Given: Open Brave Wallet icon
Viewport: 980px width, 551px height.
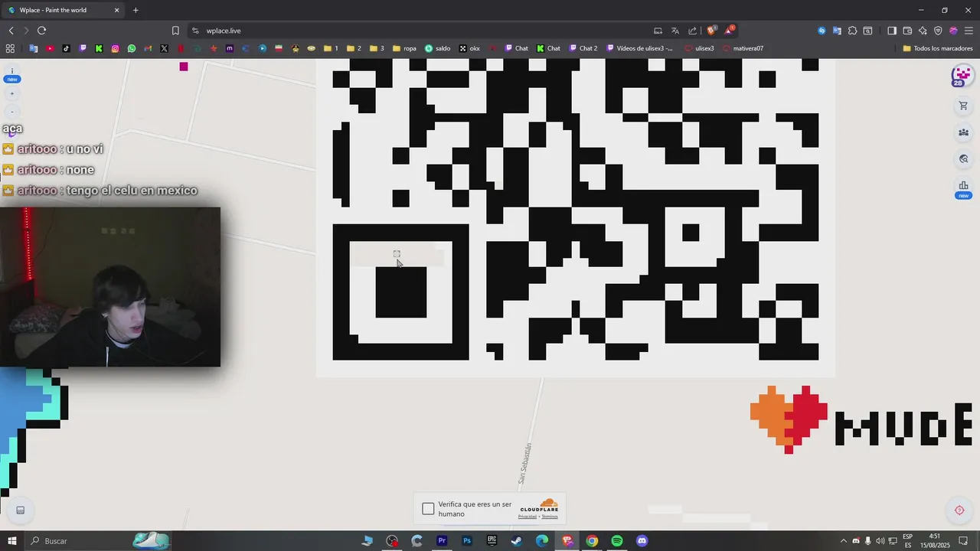Looking at the screenshot, I should point(907,31).
